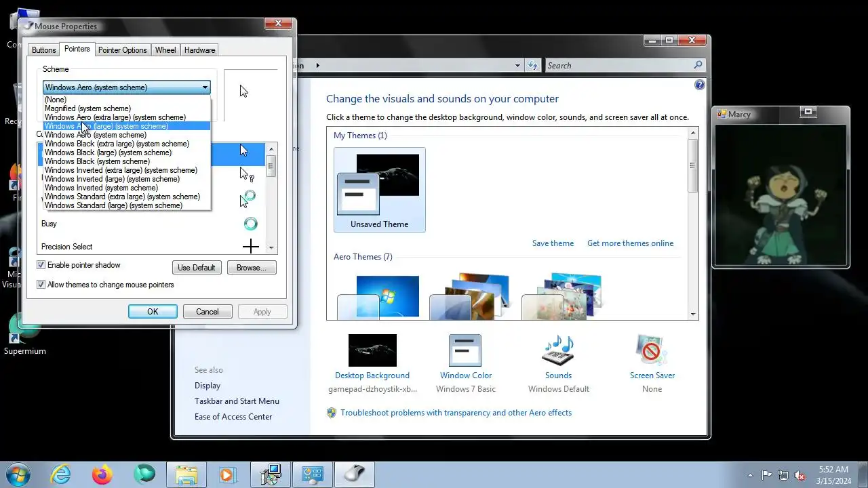Open Sounds settings icon

pos(558,350)
